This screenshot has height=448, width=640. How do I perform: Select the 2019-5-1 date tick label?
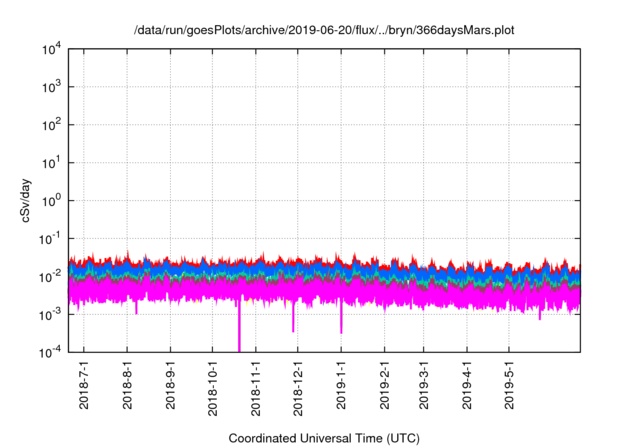[509, 386]
